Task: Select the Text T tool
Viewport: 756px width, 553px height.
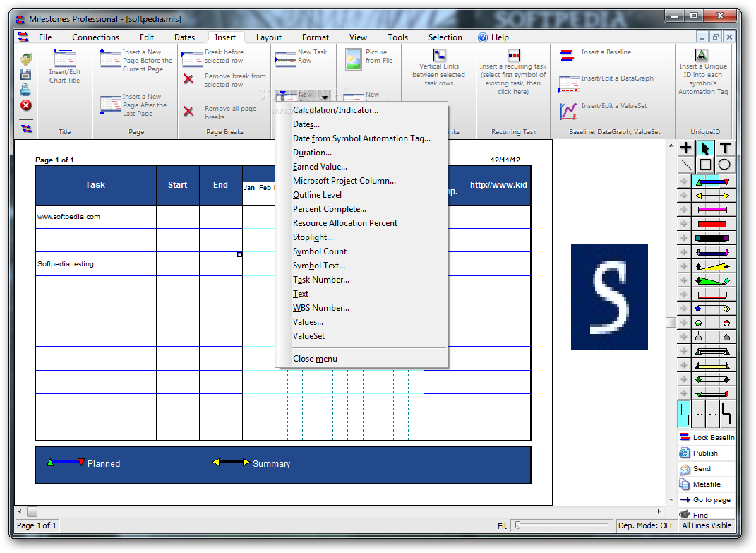Action: tap(725, 148)
